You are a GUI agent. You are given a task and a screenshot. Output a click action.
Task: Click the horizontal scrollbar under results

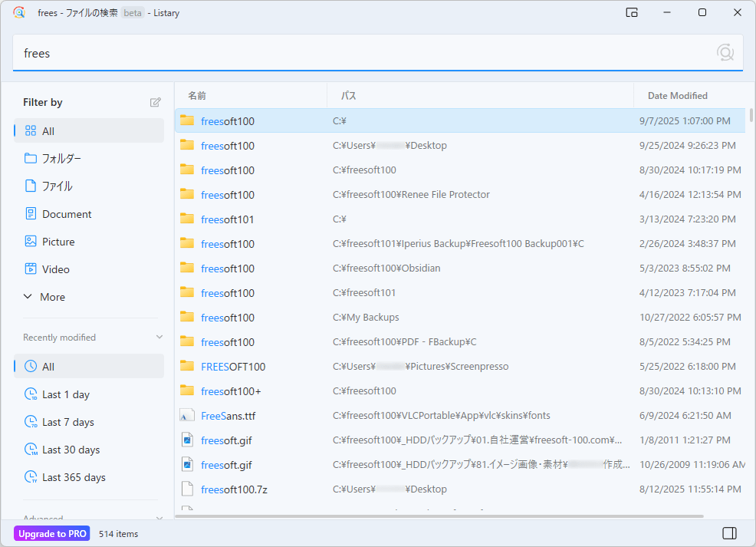pyautogui.click(x=439, y=516)
